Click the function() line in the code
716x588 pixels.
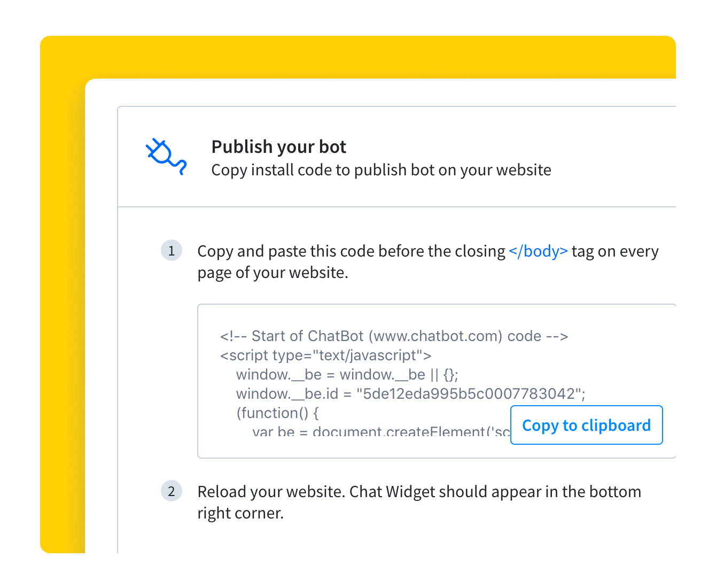(x=278, y=413)
